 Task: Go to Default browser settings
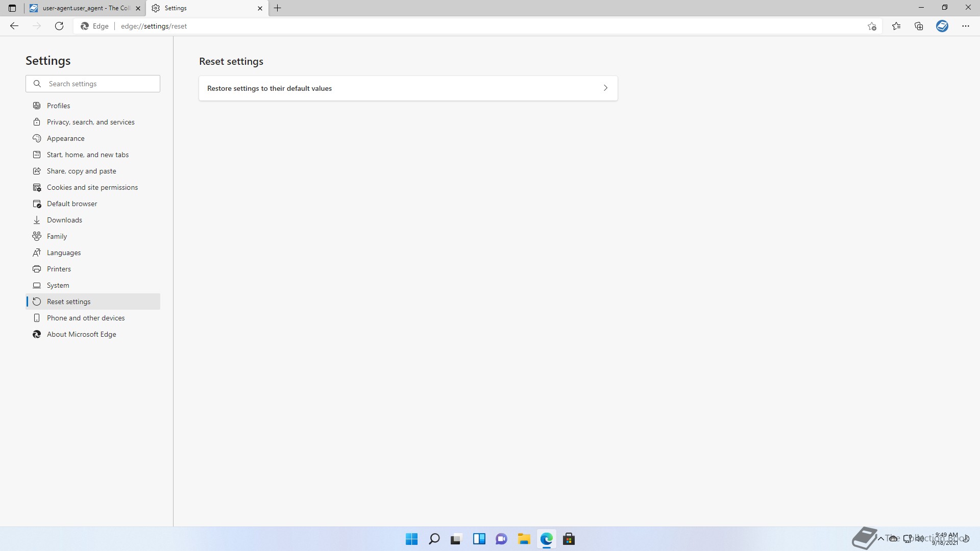(x=93, y=204)
